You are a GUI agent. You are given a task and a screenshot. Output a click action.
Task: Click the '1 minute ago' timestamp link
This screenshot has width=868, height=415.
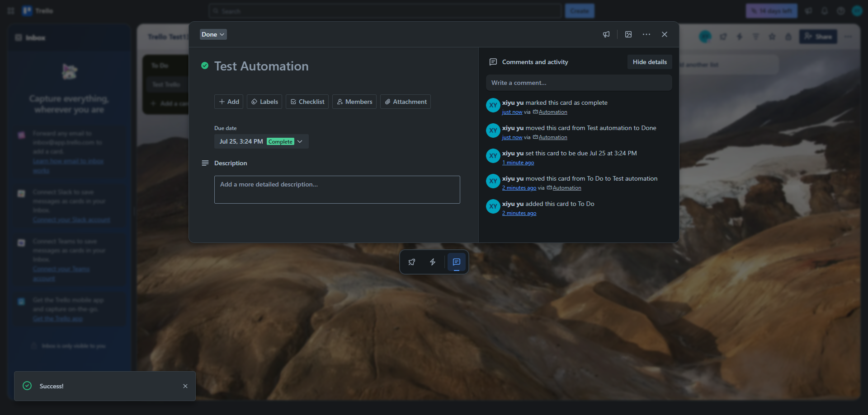(x=518, y=163)
